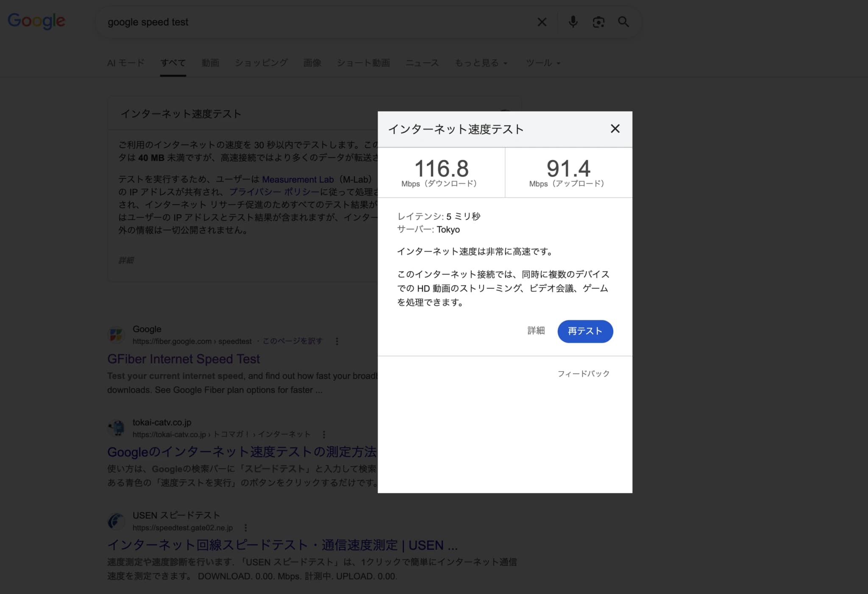Click the tokai-catv.co.jp site name
The height and width of the screenshot is (594, 868).
tap(162, 422)
